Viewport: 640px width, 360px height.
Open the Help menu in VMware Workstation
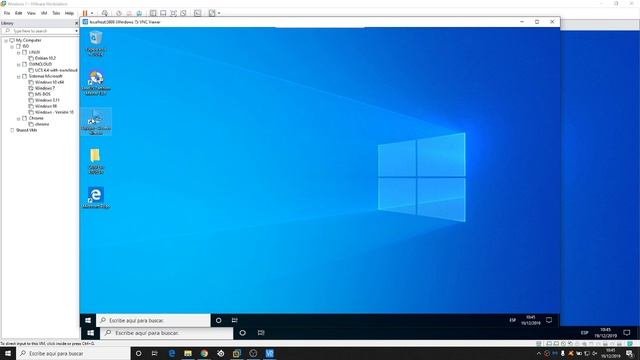[x=69, y=13]
